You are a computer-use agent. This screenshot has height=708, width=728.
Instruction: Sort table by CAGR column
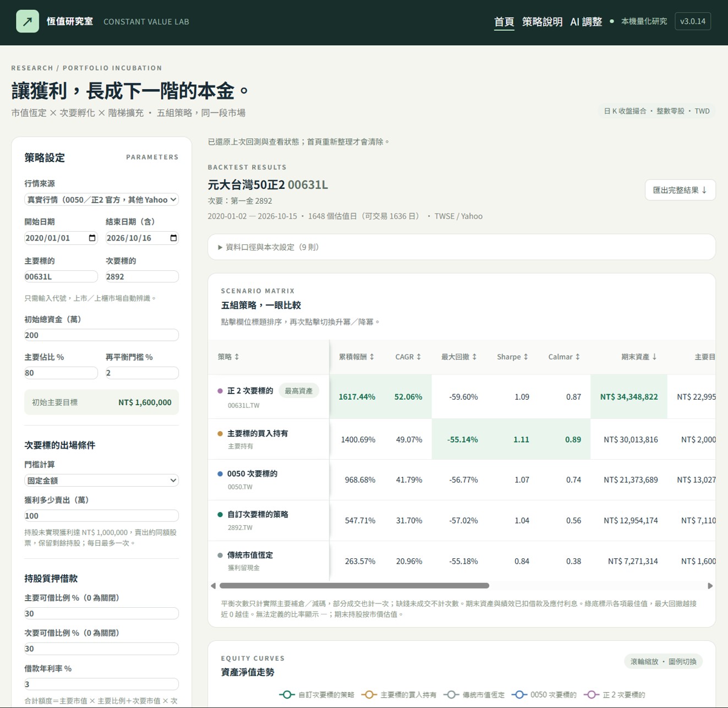tap(408, 357)
